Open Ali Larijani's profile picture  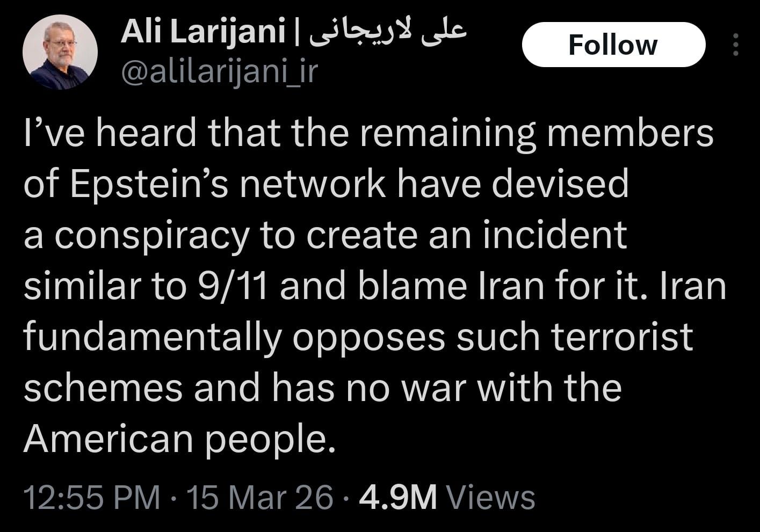[x=60, y=52]
